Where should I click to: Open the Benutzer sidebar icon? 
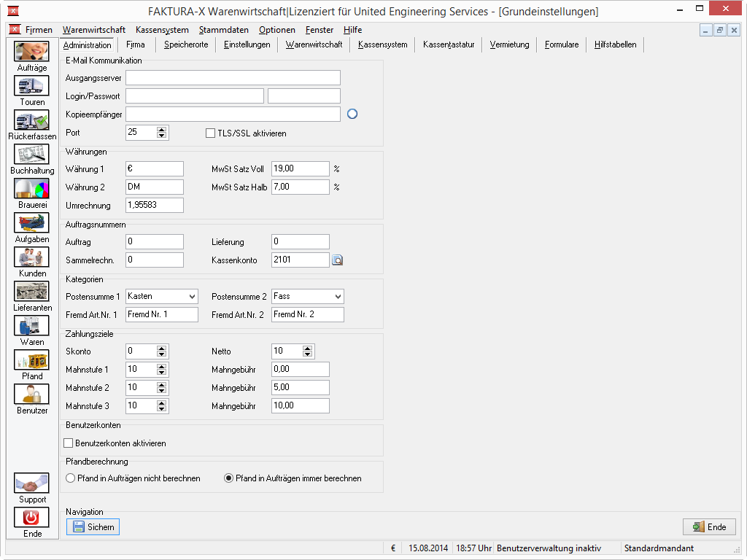point(31,394)
